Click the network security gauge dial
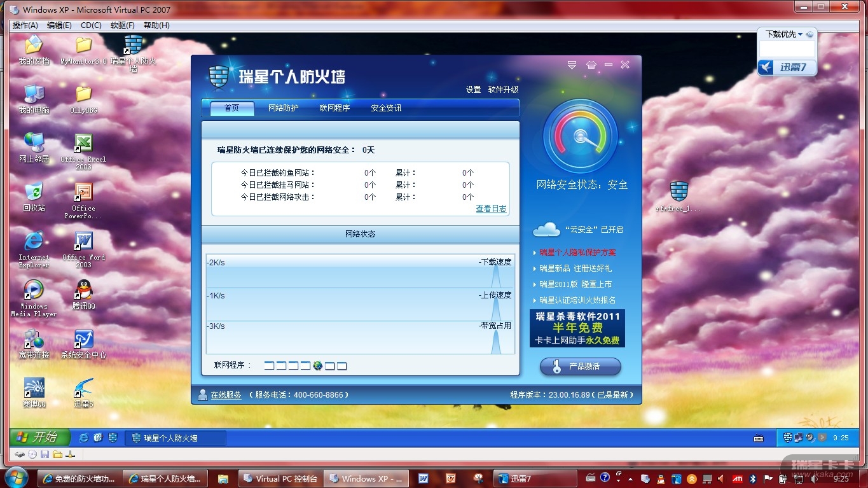This screenshot has height=488, width=868. point(580,136)
